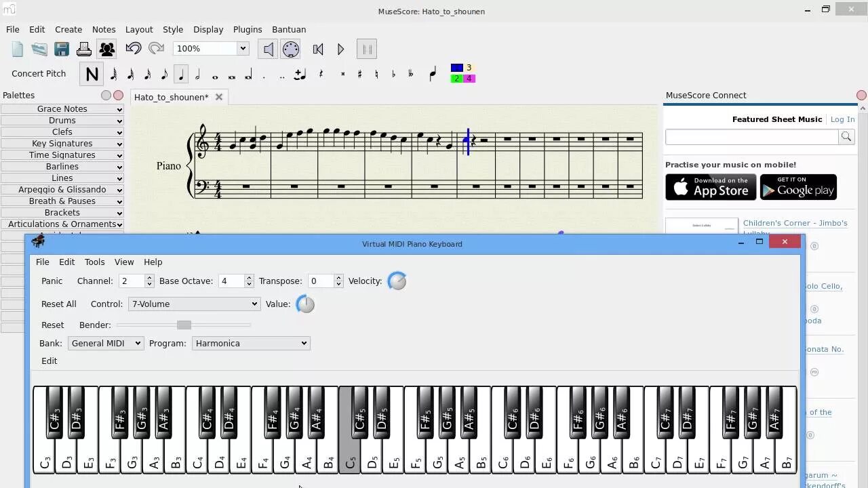Rewind playback to the start
This screenshot has height=488, width=868.
point(318,49)
